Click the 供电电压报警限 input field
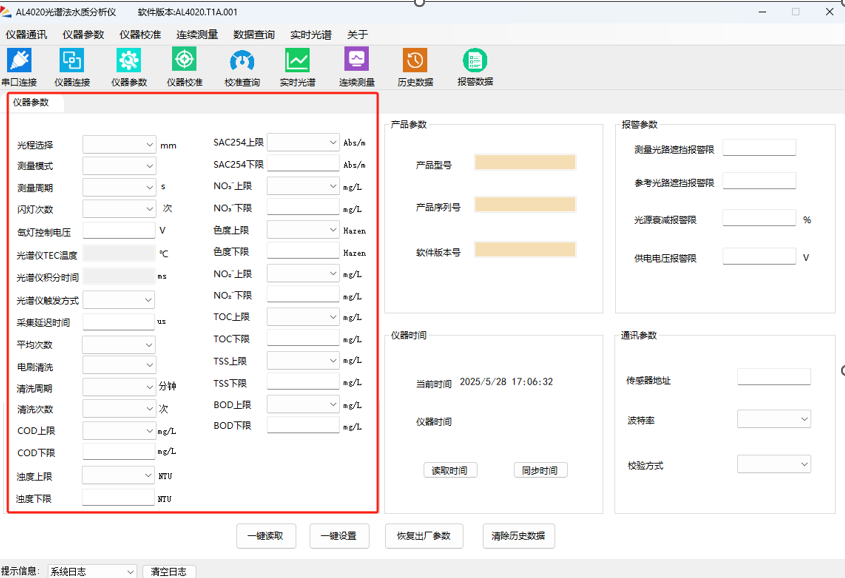 pos(759,256)
